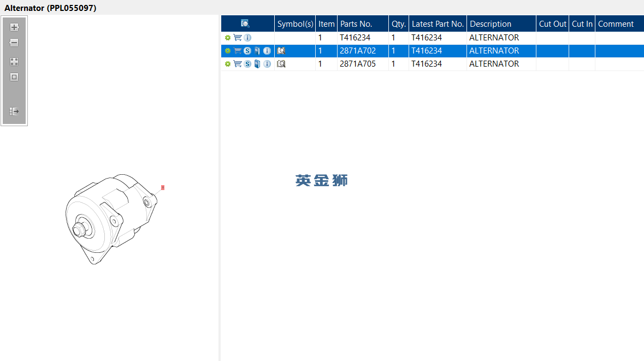Click Latest Part No. in 2871A705 row

[x=427, y=64]
